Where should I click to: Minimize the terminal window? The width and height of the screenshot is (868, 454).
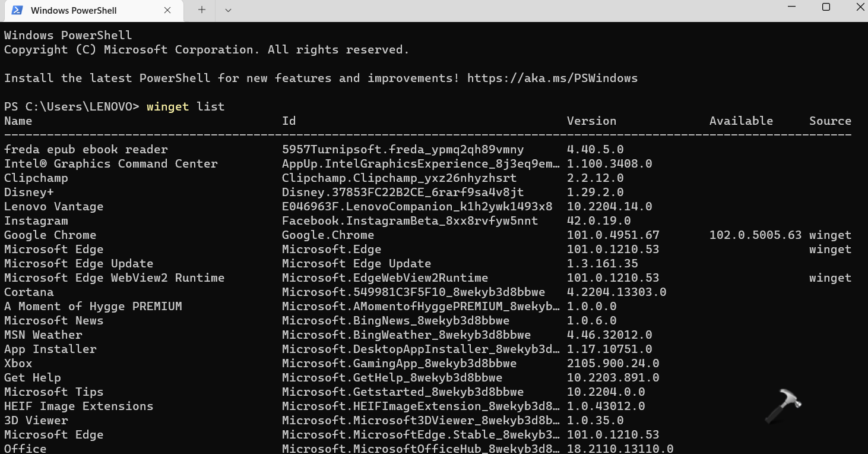point(791,7)
